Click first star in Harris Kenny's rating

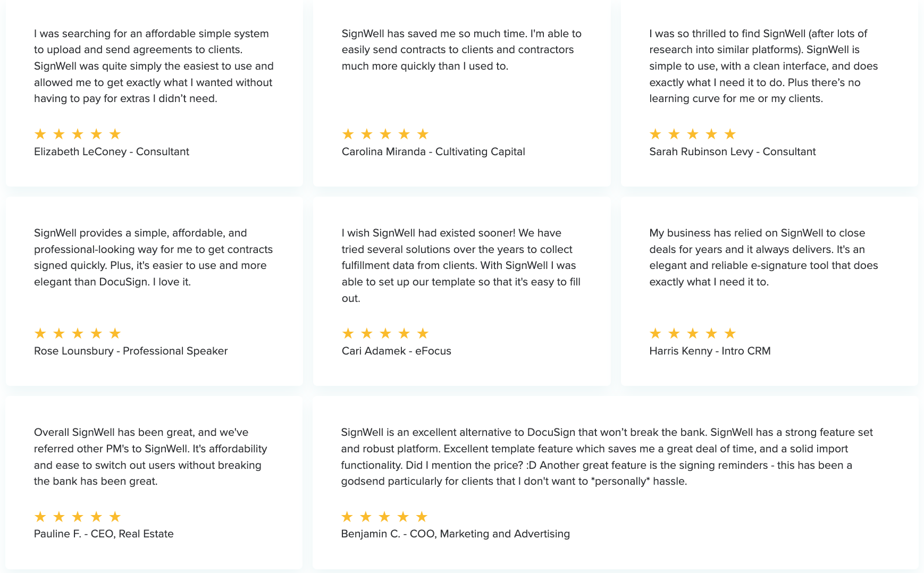point(656,333)
